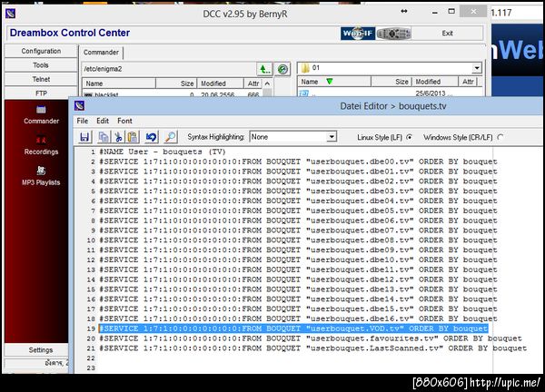
Task: Save file with the floppy disk icon
Action: click(x=84, y=137)
